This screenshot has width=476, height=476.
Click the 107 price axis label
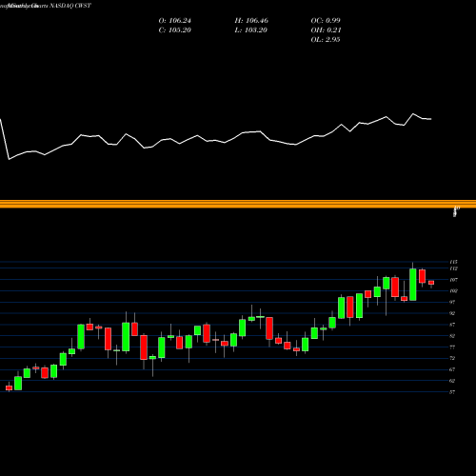[x=453, y=280]
